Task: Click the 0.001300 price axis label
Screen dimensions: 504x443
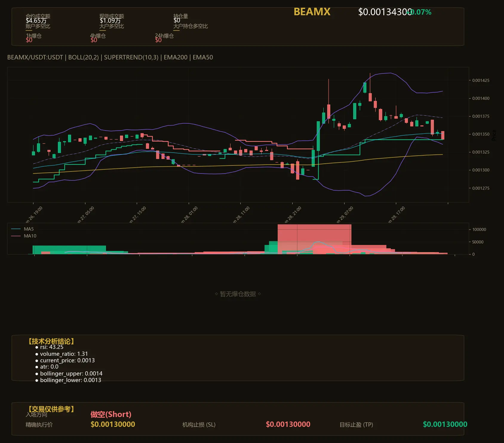Action: tap(481, 170)
